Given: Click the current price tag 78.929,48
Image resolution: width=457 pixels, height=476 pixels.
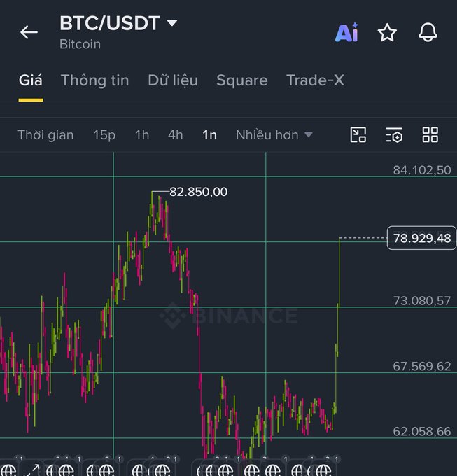Looking at the screenshot, I should [x=422, y=238].
